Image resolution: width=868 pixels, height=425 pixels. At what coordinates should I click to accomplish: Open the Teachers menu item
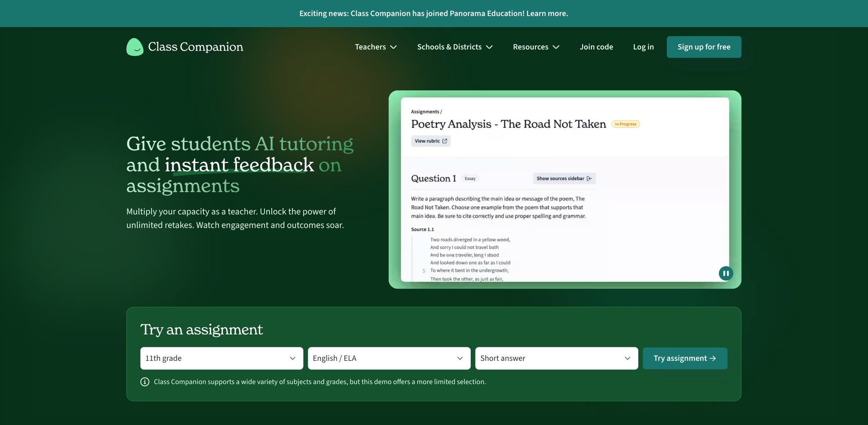(376, 47)
